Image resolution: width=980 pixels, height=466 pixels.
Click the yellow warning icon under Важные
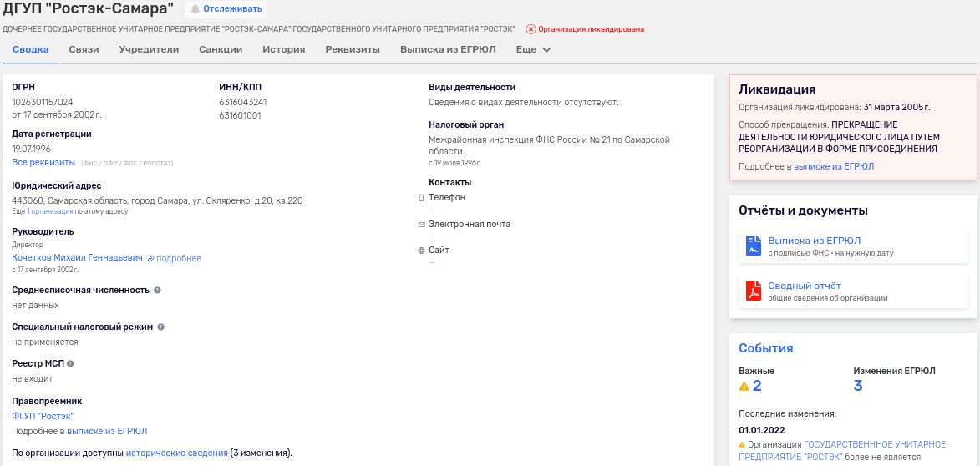pyautogui.click(x=744, y=386)
